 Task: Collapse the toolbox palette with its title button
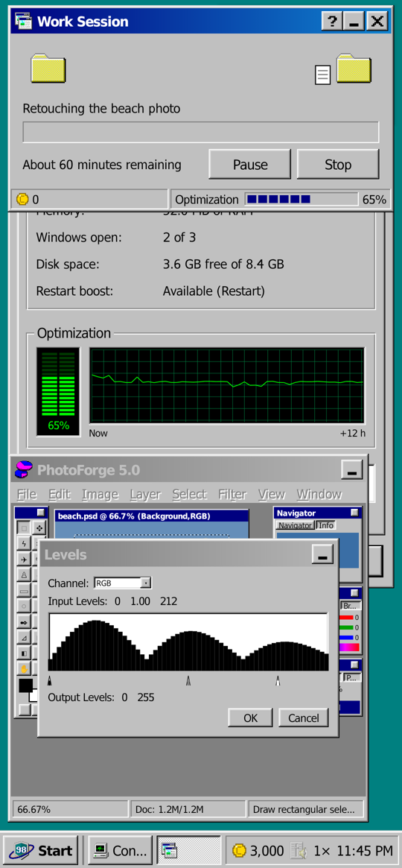pos(41,513)
